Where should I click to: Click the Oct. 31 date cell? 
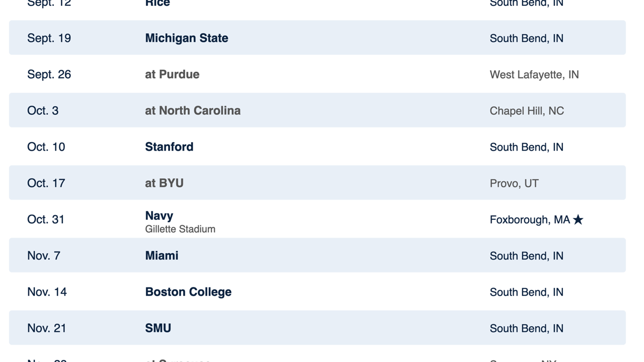click(x=46, y=219)
